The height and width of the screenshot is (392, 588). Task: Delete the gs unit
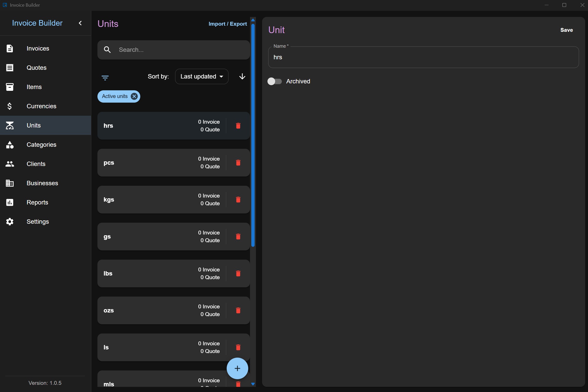pyautogui.click(x=238, y=237)
